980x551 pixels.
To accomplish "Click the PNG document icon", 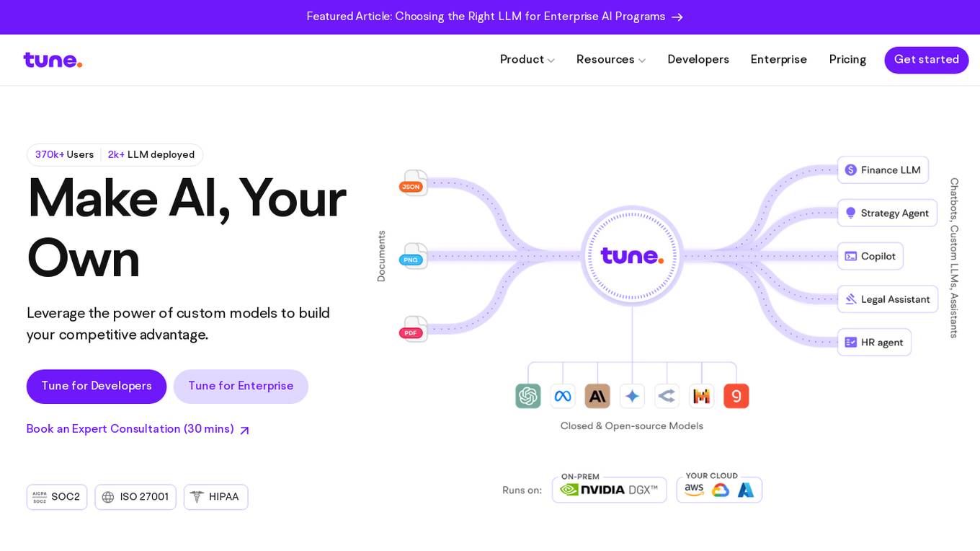I will click(413, 256).
